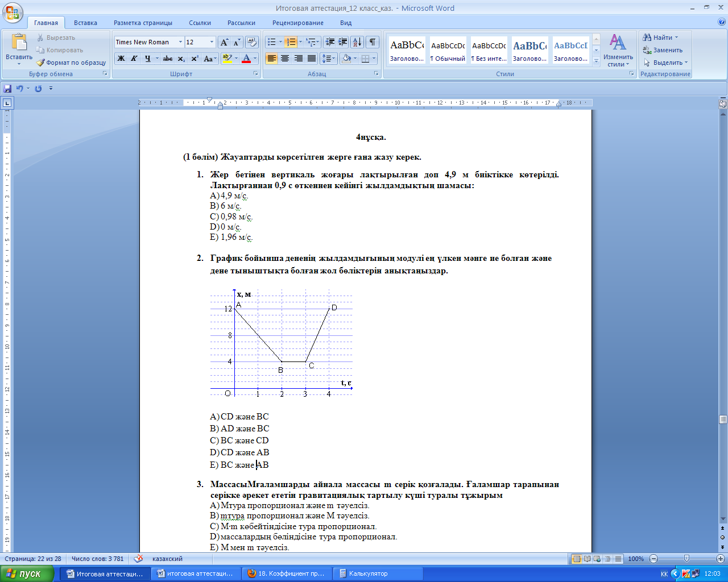
Task: Click the tab selector icon left of ruler
Action: click(x=7, y=103)
